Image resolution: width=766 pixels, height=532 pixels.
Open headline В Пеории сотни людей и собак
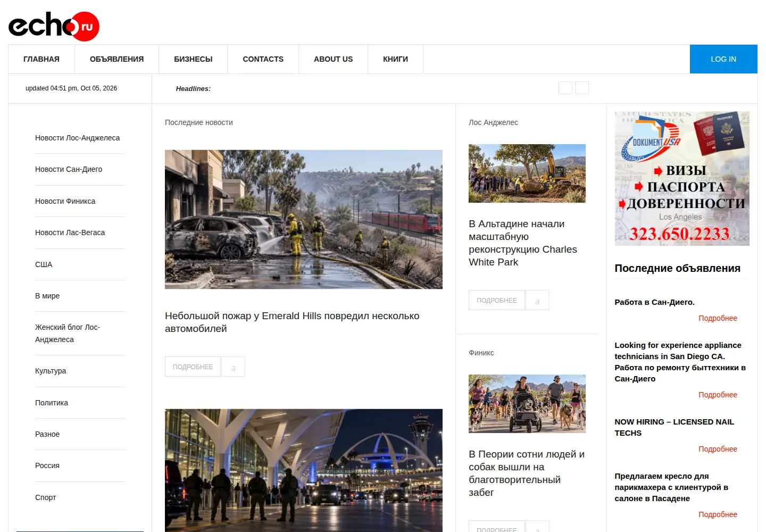(527, 473)
